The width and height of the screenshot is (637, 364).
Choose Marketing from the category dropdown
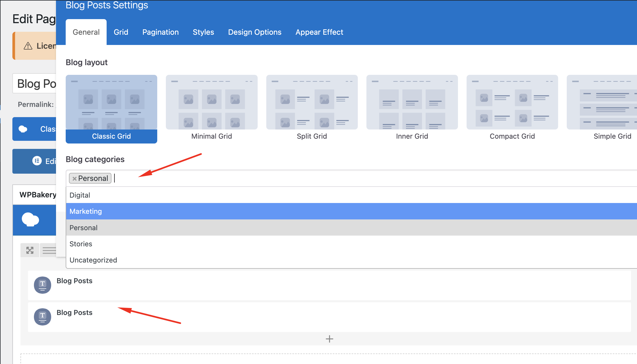(x=351, y=211)
